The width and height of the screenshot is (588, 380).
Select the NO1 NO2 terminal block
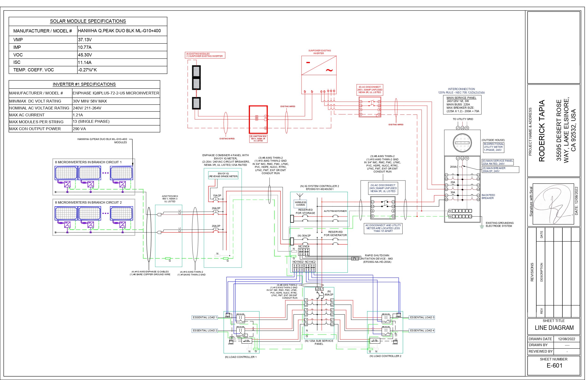tap(298, 268)
